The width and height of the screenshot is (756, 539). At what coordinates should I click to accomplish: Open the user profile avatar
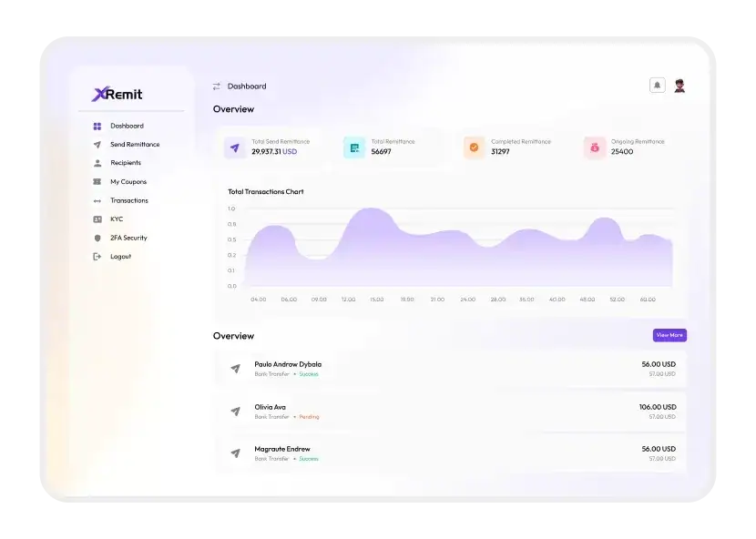pos(679,86)
